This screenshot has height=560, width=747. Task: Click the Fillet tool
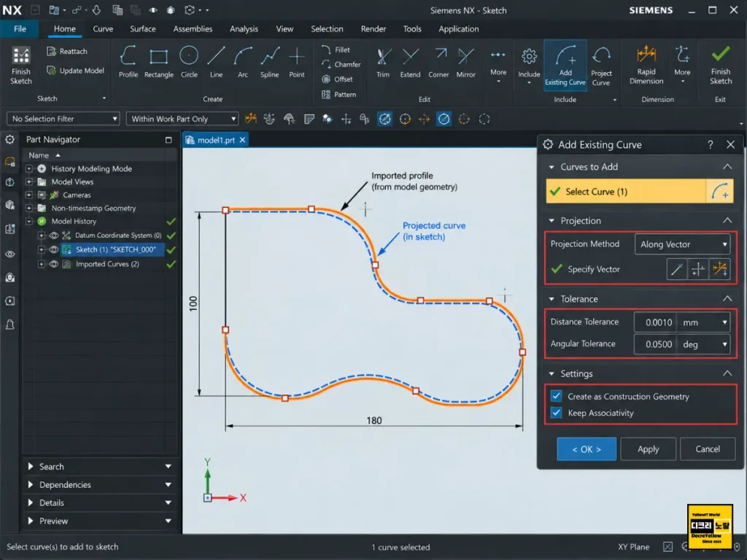point(336,50)
